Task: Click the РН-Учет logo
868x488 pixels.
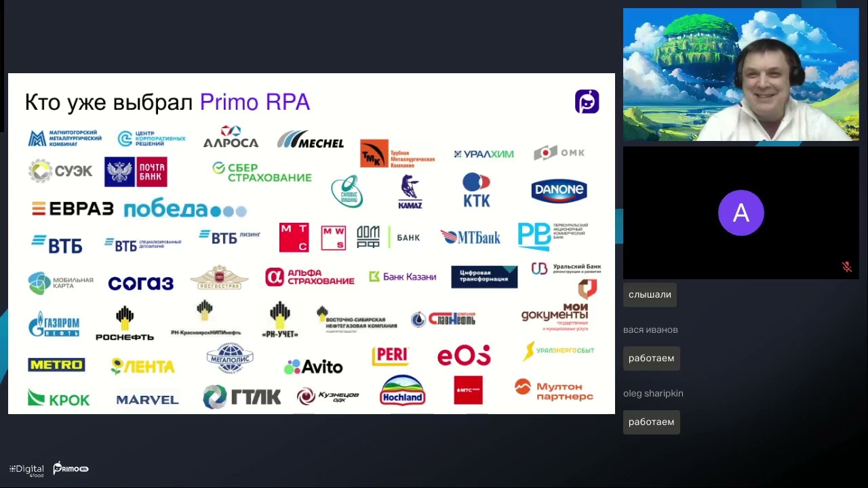Action: [280, 320]
